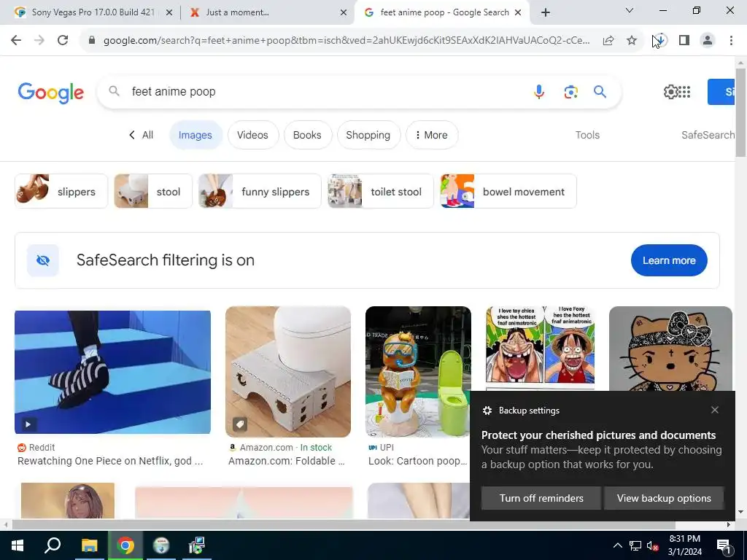
Task: Go back with the browser back arrow
Action: [x=16, y=41]
